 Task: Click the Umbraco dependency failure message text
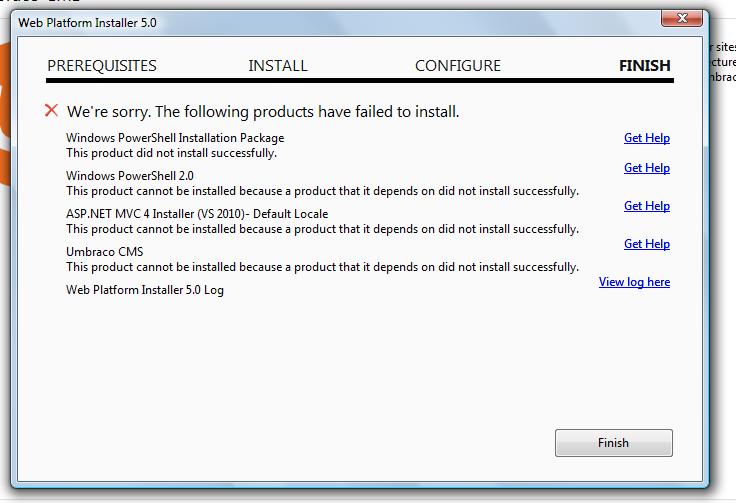322,267
